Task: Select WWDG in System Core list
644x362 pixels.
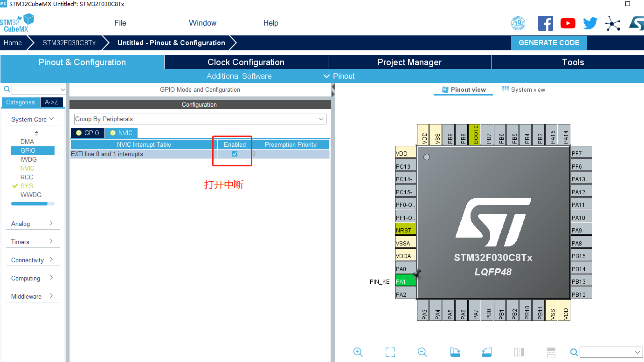Action: coord(31,195)
